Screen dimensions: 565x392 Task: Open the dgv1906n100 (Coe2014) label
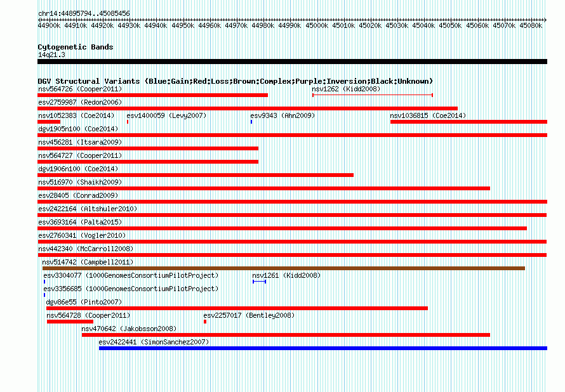click(x=78, y=169)
